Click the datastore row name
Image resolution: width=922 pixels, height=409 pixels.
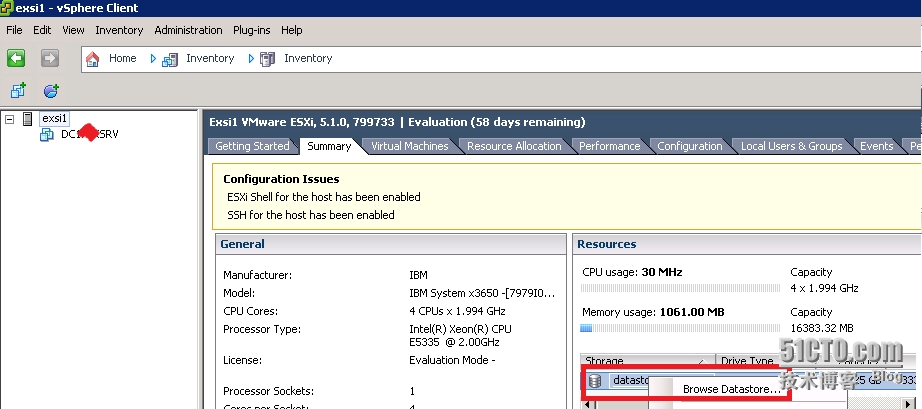pyautogui.click(x=629, y=380)
